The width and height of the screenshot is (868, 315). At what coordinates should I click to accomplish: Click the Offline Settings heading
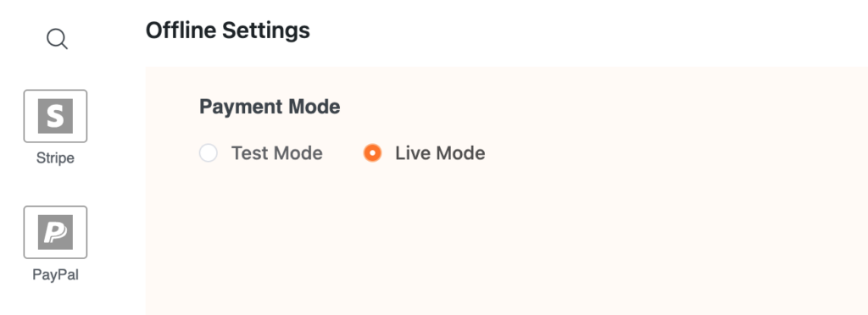coord(227,30)
